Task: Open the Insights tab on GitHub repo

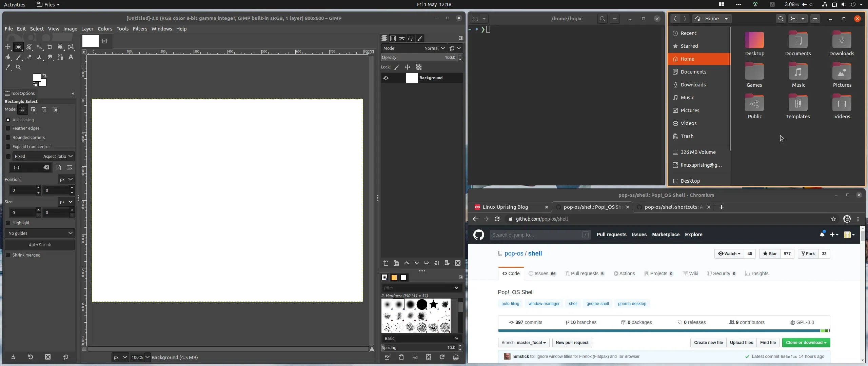Action: [x=757, y=273]
